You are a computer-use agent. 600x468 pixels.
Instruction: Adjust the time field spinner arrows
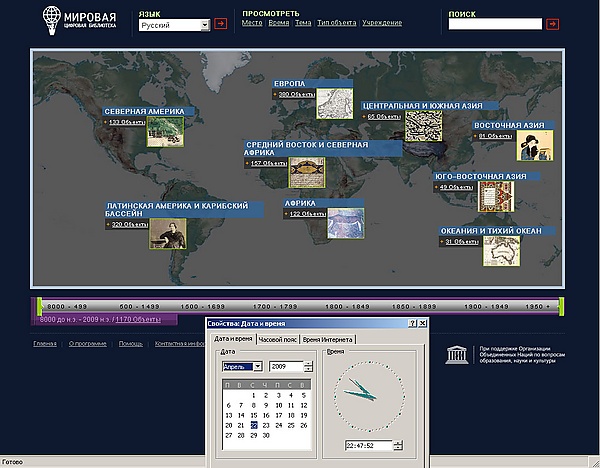[x=398, y=445]
